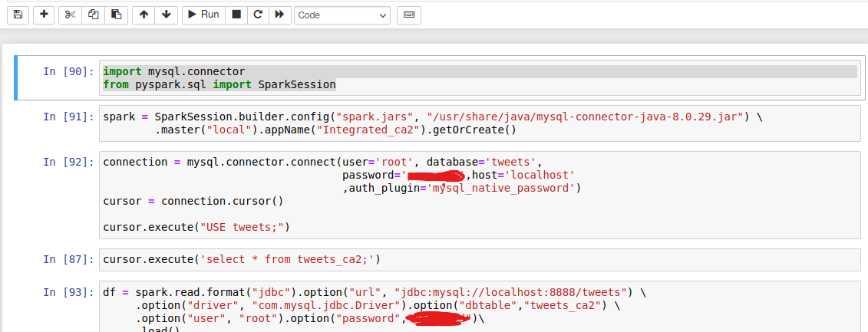Viewport: 868px width, 332px height.
Task: Select cell In [90] import code area
Action: [x=480, y=78]
